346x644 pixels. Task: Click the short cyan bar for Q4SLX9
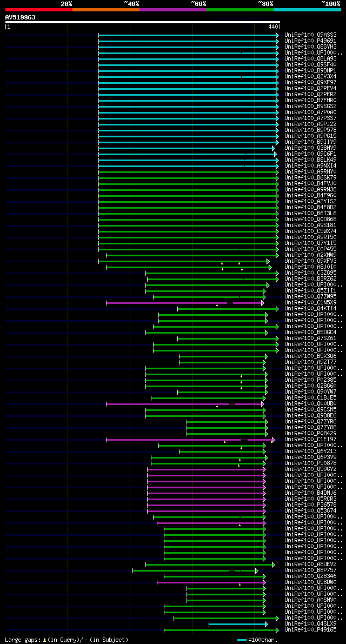238,625
